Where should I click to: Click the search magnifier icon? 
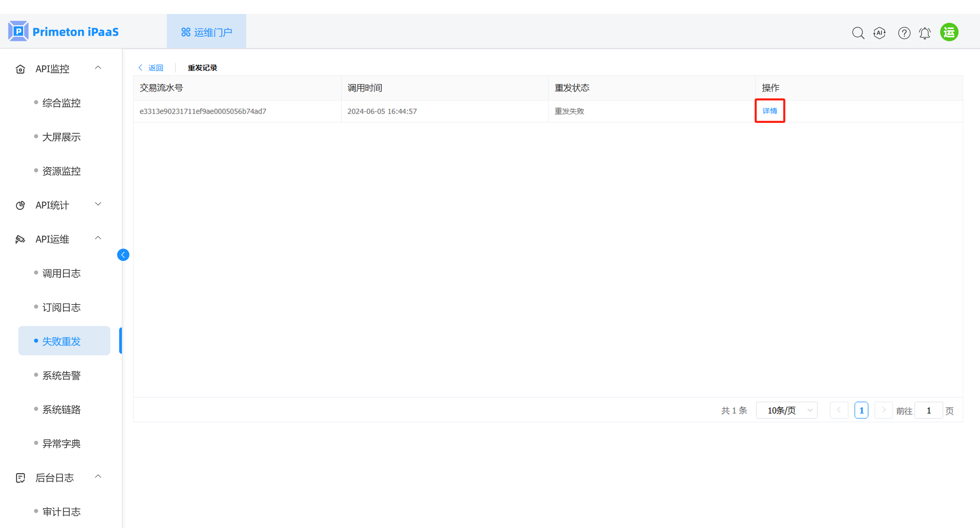858,33
